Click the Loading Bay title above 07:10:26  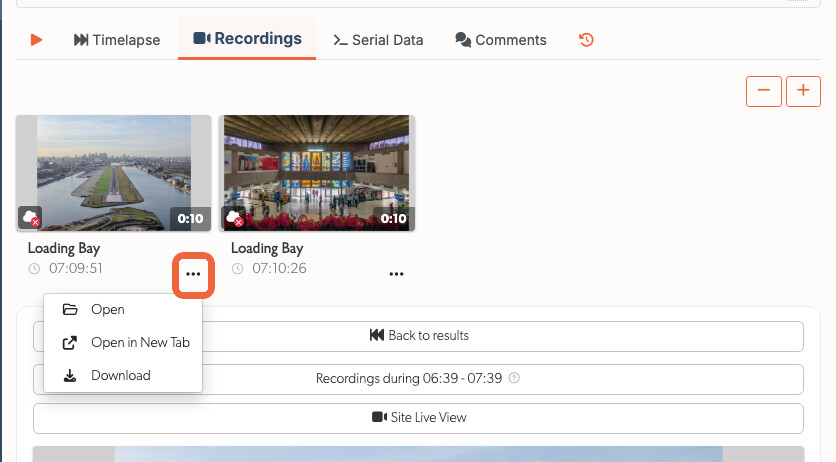[x=267, y=248]
